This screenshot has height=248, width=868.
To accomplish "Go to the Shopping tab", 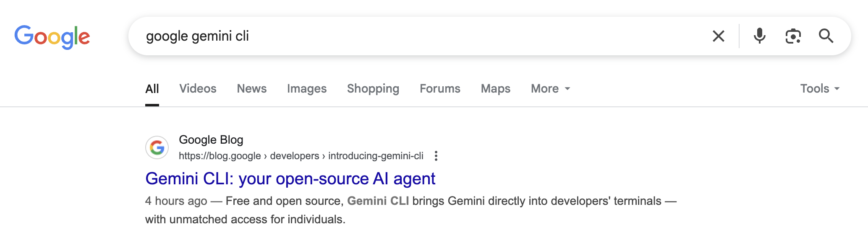I will click(373, 89).
